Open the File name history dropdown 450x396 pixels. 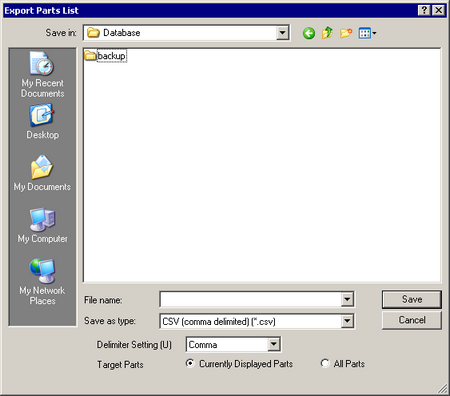[347, 299]
